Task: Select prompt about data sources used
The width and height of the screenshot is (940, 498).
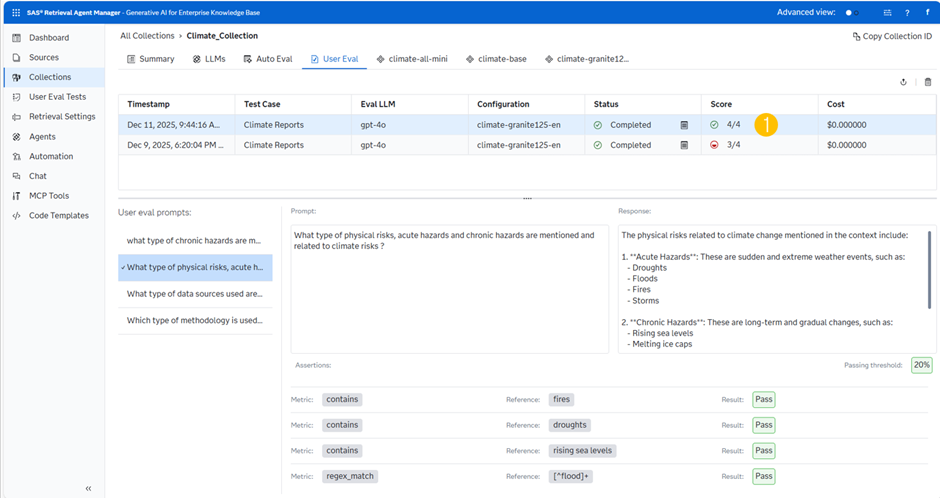Action: [x=194, y=294]
